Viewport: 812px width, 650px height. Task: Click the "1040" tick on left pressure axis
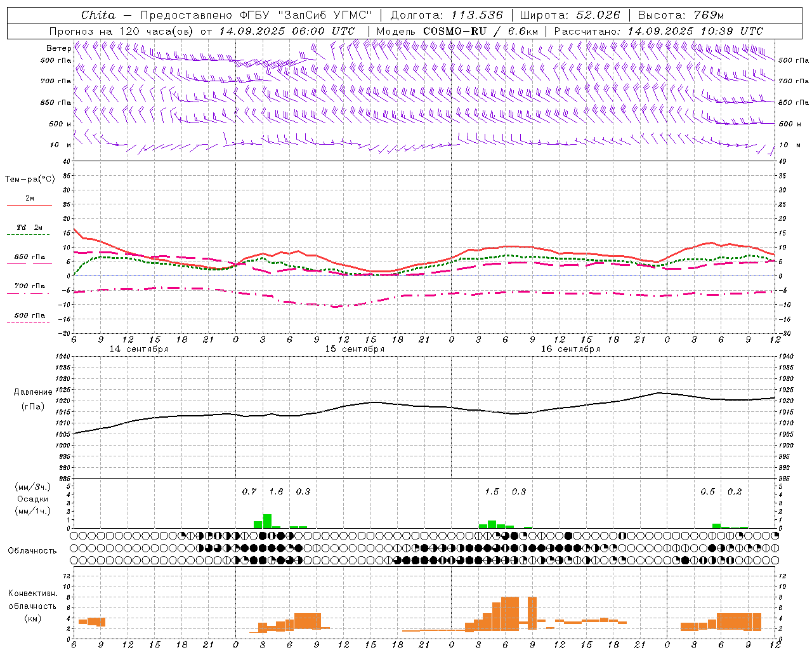(x=62, y=357)
